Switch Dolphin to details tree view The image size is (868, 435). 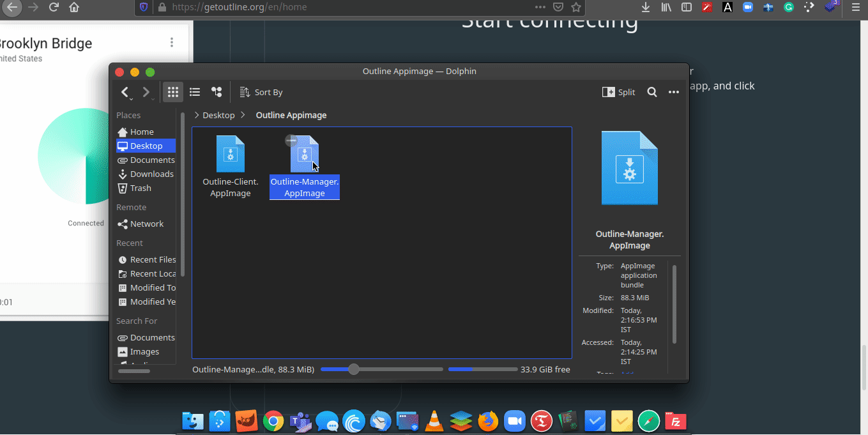coord(217,92)
